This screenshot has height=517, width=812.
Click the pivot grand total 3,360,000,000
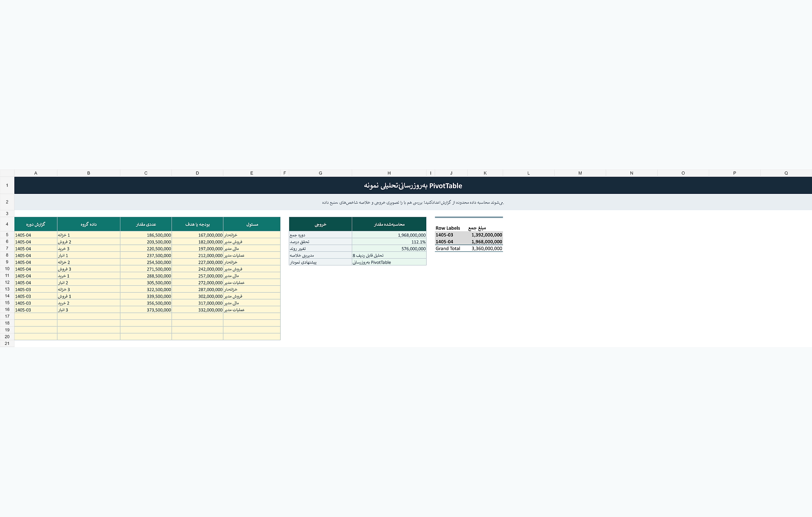click(x=485, y=249)
